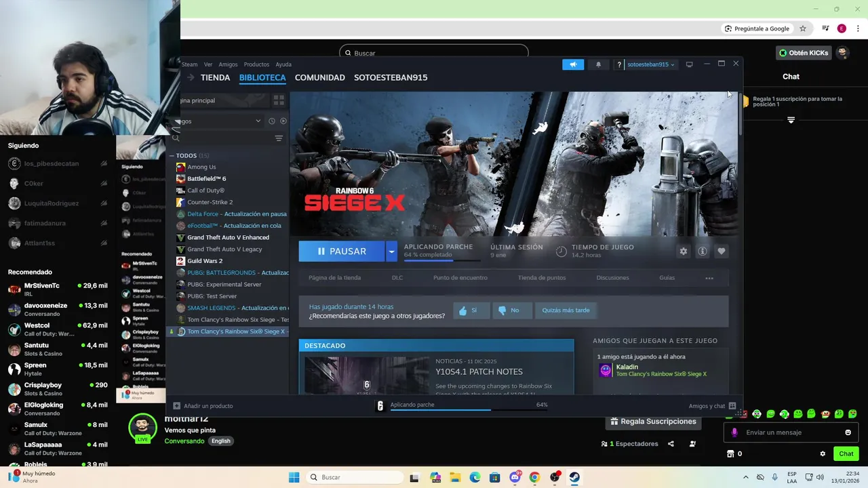This screenshot has height=488, width=868.
Task: Click thumbs-down No recommendation button
Action: (x=511, y=310)
